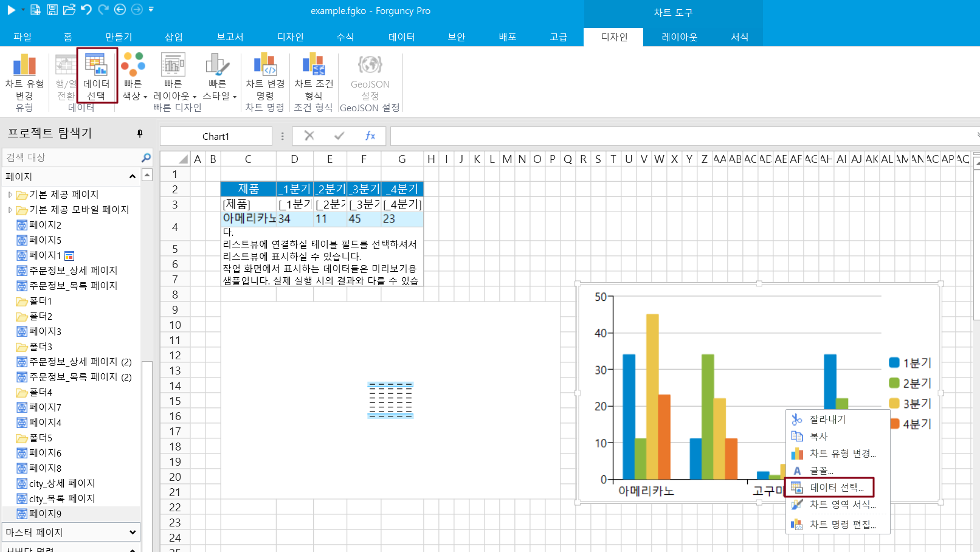
Task: Click the Run (play) button
Action: (x=11, y=10)
